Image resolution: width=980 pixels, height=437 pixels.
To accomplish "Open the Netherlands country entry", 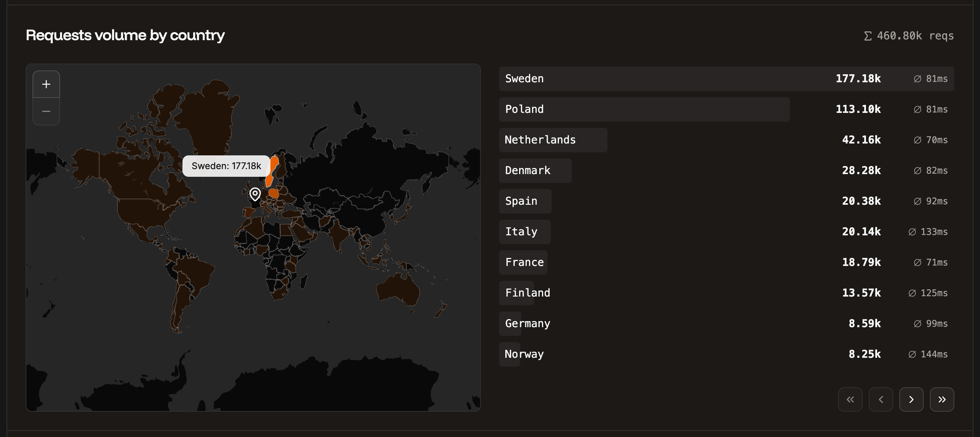I will tap(540, 140).
